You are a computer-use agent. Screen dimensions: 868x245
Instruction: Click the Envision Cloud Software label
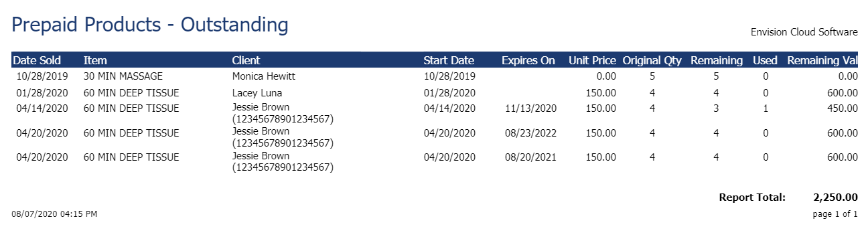804,31
